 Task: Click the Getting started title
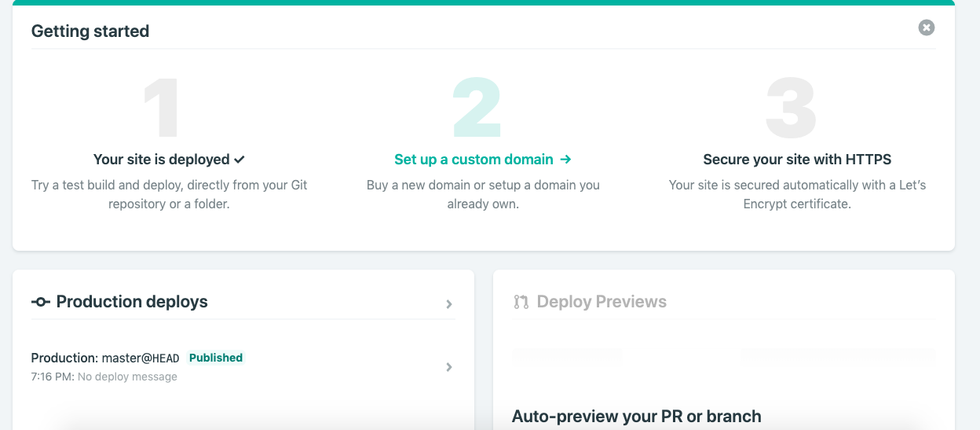coord(90,31)
